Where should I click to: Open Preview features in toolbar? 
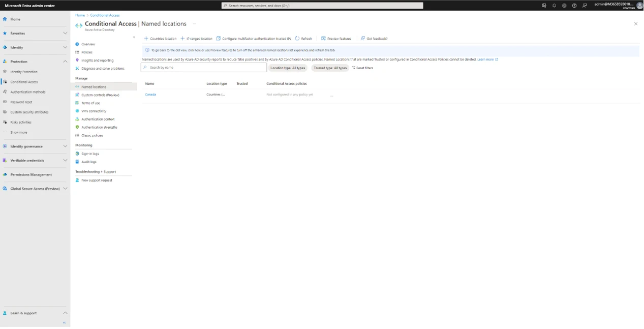[x=336, y=39]
